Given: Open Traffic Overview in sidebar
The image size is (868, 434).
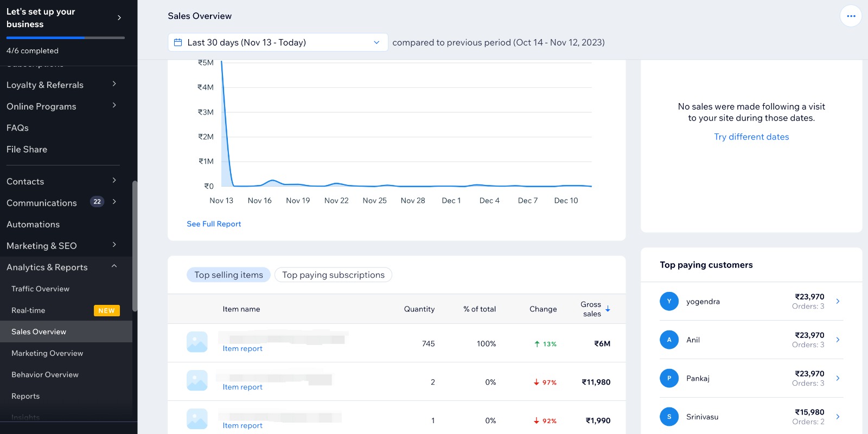Looking at the screenshot, I should coord(41,289).
